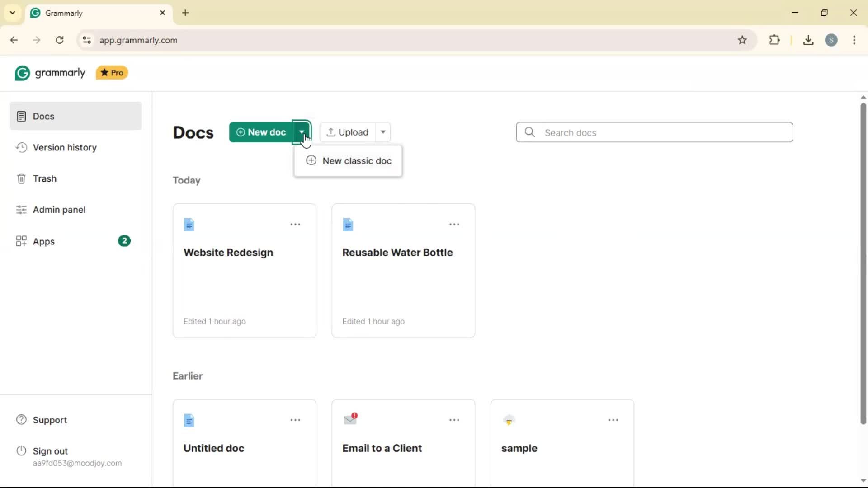This screenshot has width=868, height=488.
Task: Click the Today section heading
Action: 187,180
